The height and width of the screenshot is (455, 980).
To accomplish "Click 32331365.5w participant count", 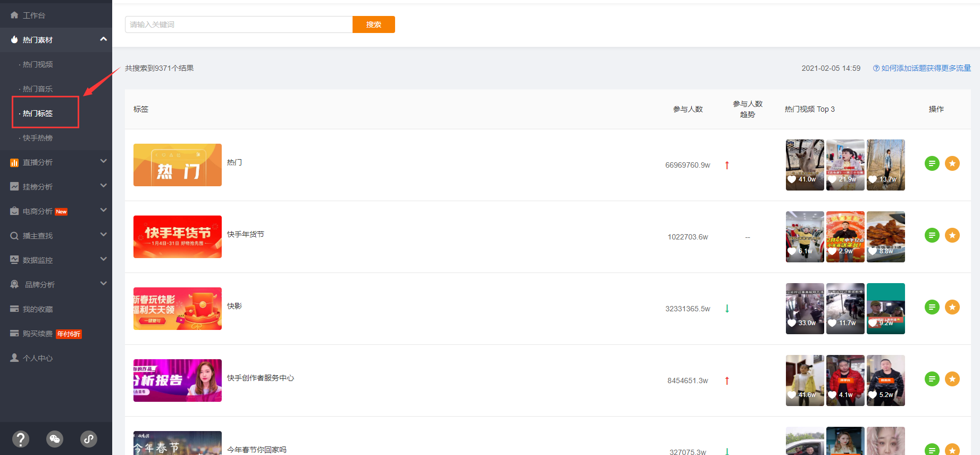I will [688, 309].
